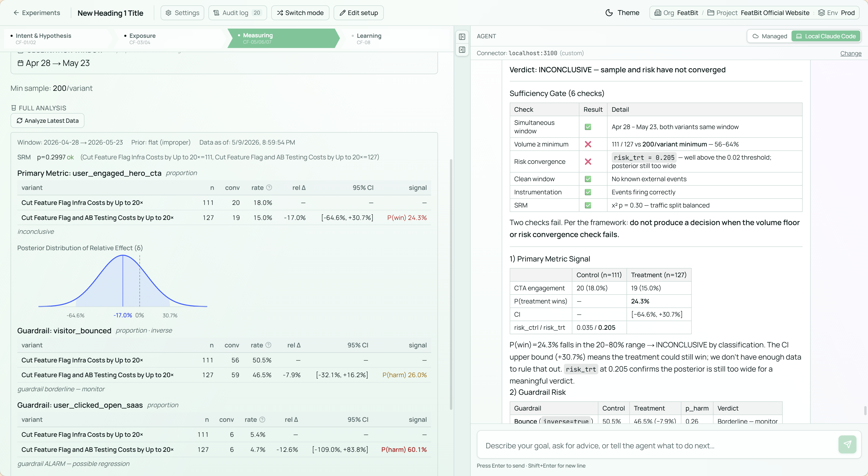Click the guardrail ALARM — possible regression note

click(x=73, y=464)
